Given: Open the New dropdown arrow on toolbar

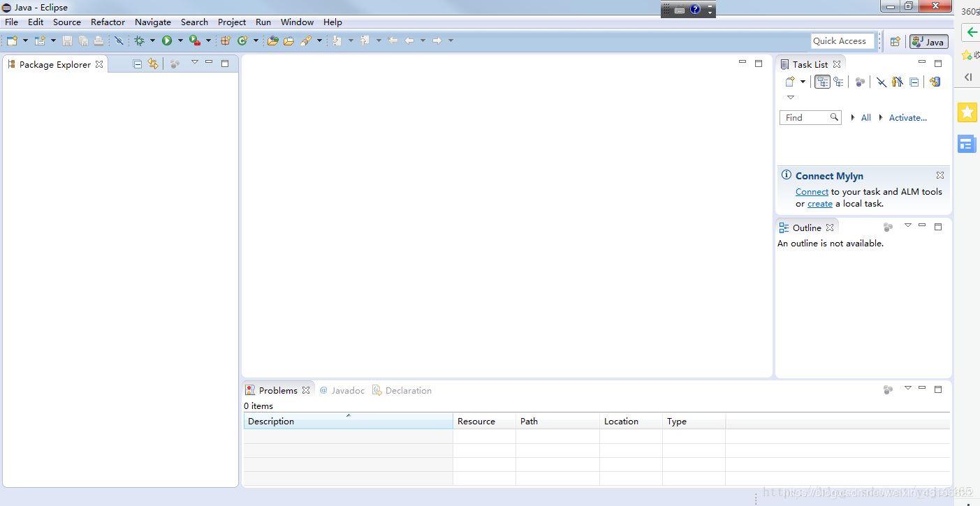Looking at the screenshot, I should click(26, 40).
